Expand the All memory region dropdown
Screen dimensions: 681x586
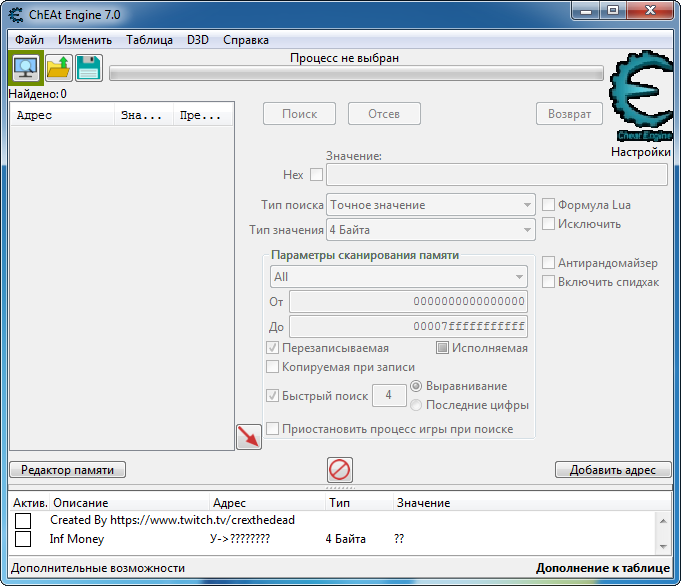pos(399,277)
